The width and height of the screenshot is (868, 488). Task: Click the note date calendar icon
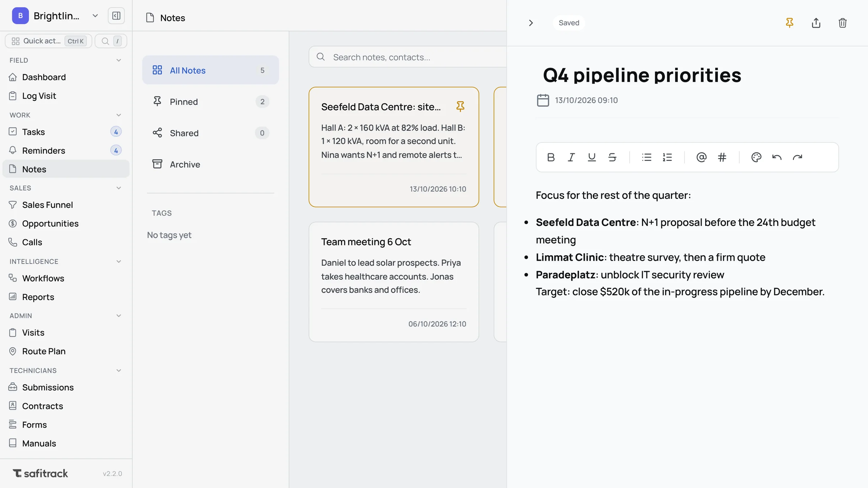pos(543,100)
